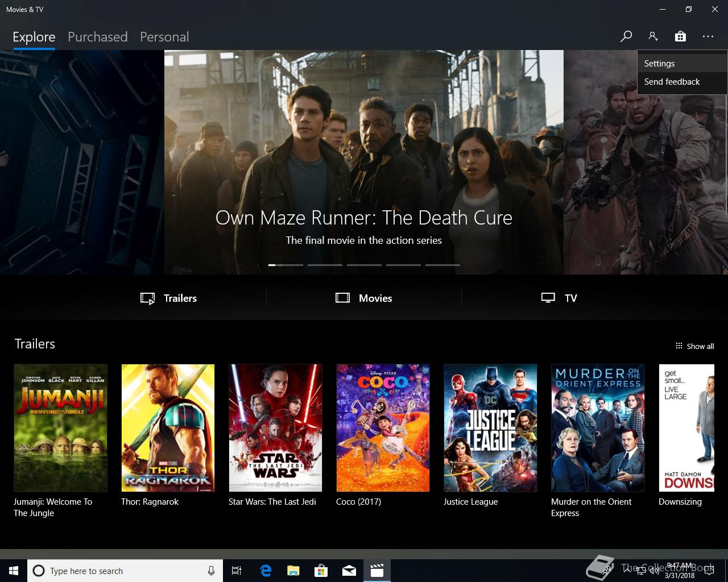The width and height of the screenshot is (728, 582).
Task: Open Jumanji: Welcome To The Jungle poster
Action: click(x=60, y=428)
